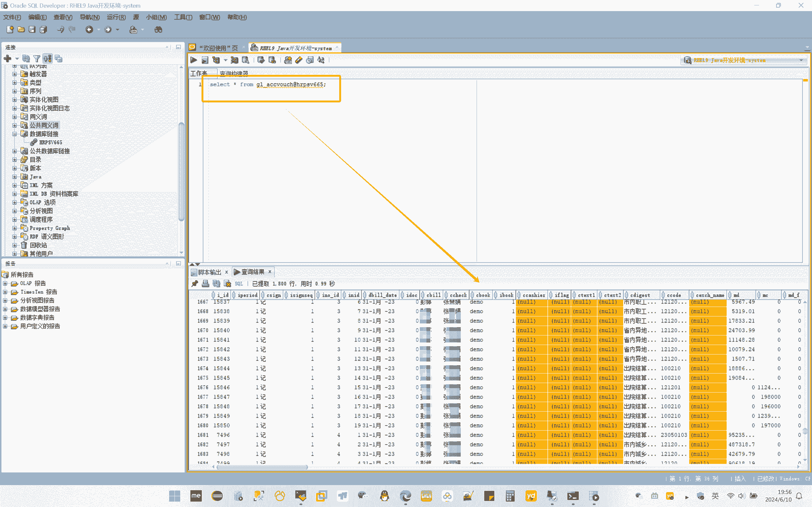
Task: Click the filter funnel icon in Connections panel
Action: (37, 59)
